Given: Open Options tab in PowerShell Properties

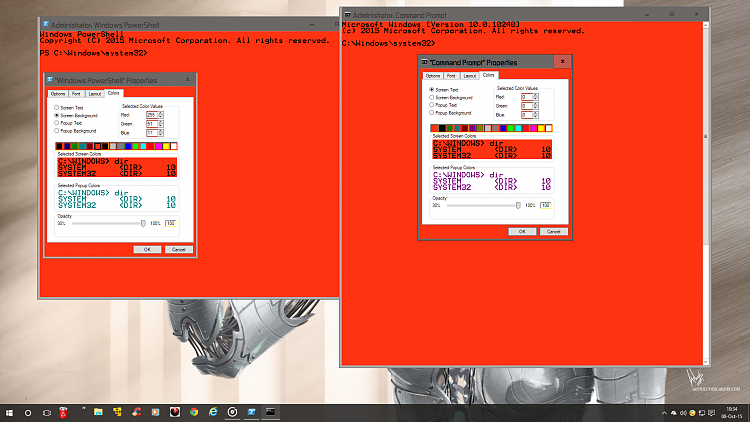Looking at the screenshot, I should pos(58,94).
